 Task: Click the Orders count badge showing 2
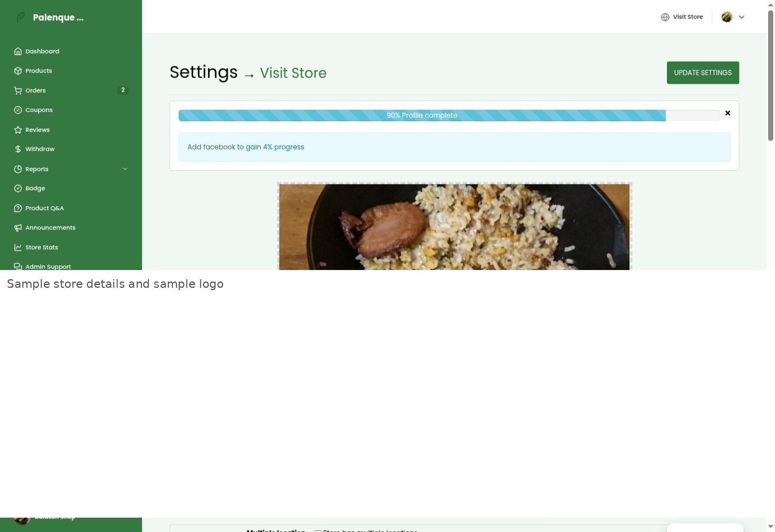[x=122, y=90]
